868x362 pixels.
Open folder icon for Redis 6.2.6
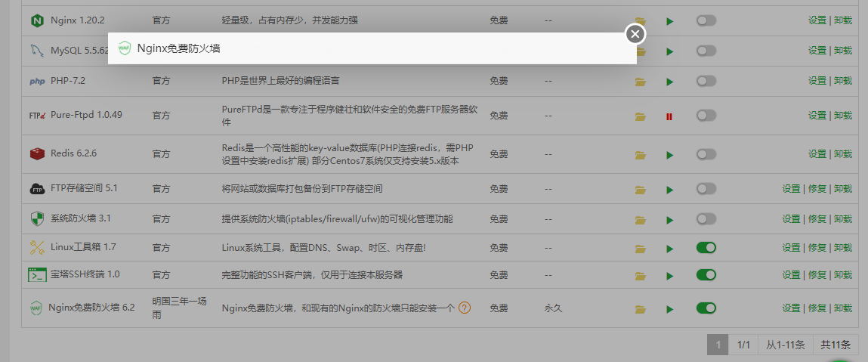coord(641,155)
